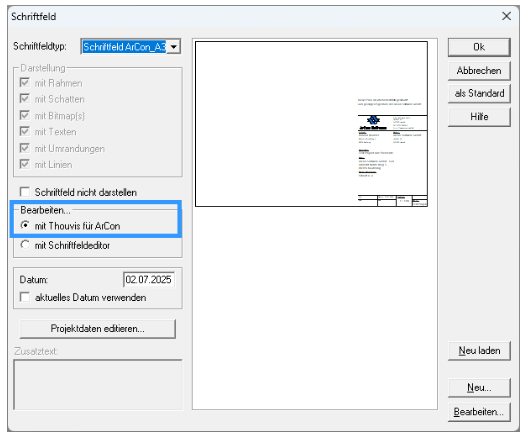Cancel with the Abbrechen button
The height and width of the screenshot is (438, 527).
(x=479, y=71)
